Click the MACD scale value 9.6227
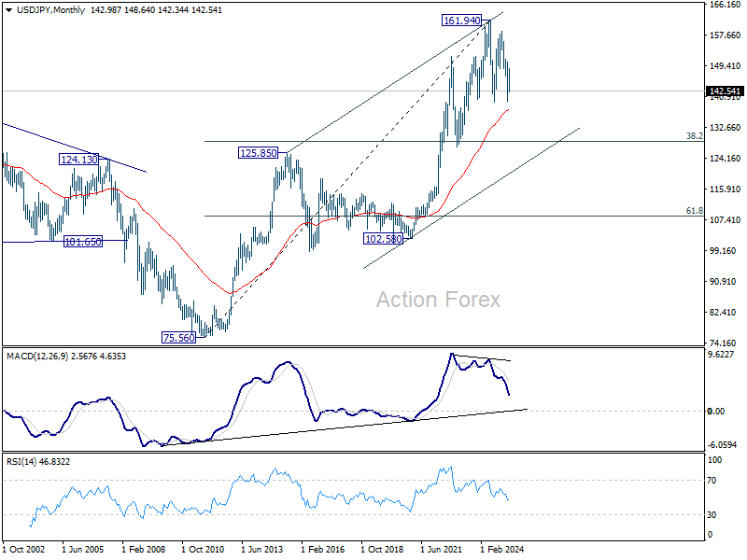The height and width of the screenshot is (560, 747). pos(722,355)
